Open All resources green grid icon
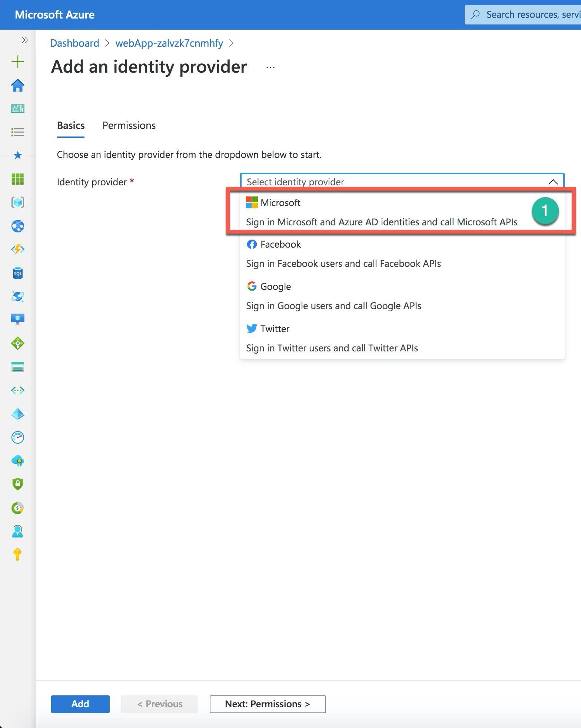This screenshot has width=581, height=728. tap(18, 179)
